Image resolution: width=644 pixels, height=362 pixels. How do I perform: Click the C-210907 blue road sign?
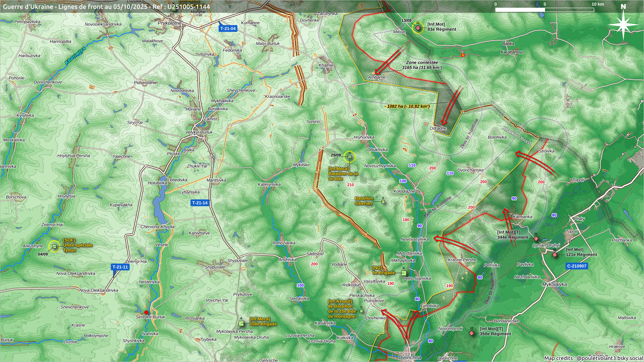577,266
